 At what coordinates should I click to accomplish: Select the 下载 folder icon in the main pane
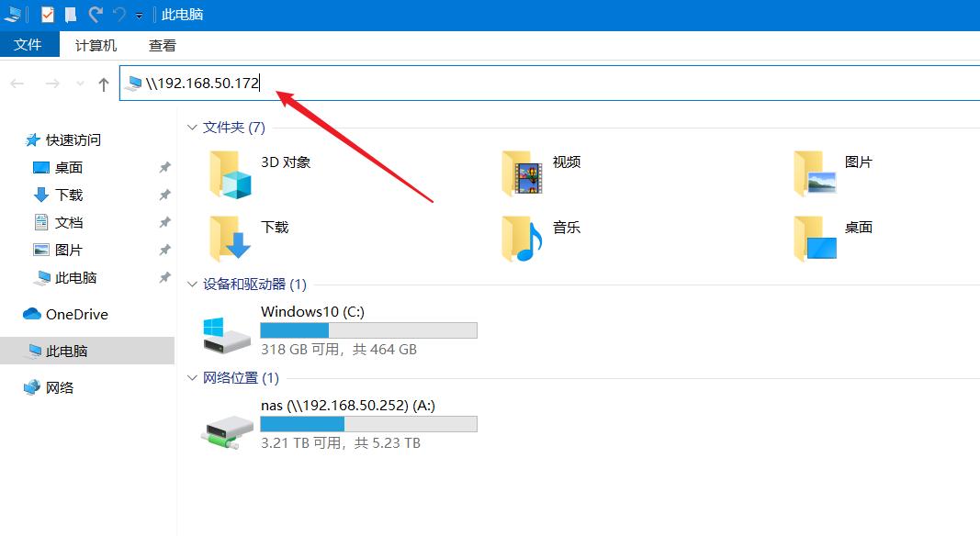click(230, 238)
